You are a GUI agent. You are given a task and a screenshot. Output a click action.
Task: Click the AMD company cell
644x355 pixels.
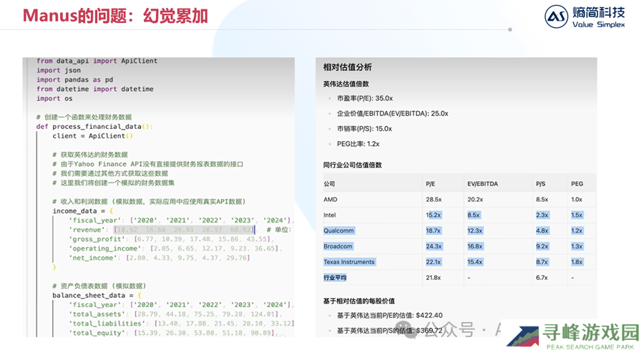330,200
